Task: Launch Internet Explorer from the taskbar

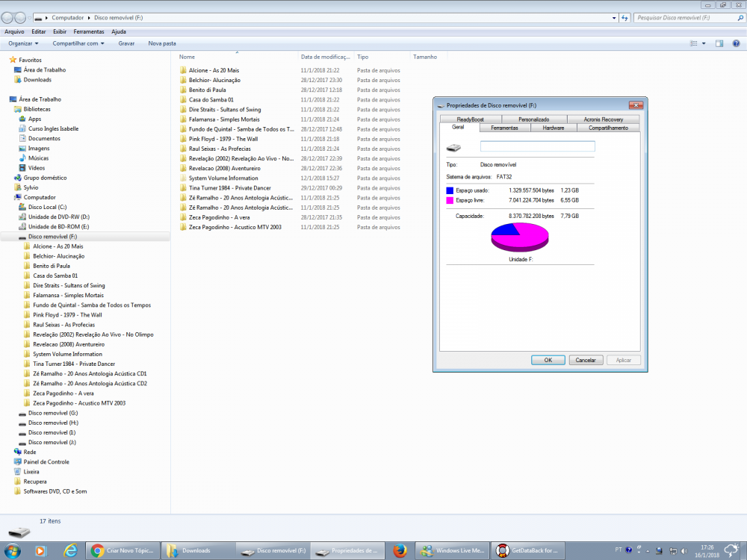Action: (x=71, y=551)
